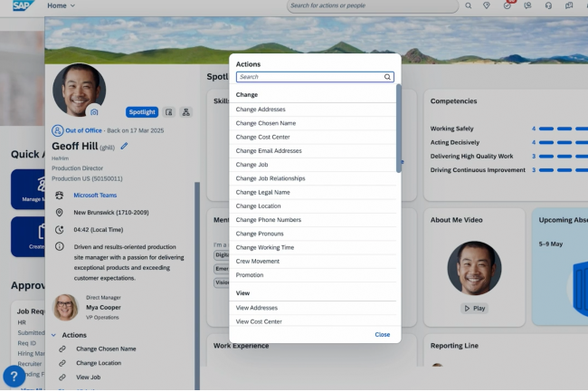This screenshot has width=588, height=392.
Task: Click the camera icon on profile photo
Action: click(x=94, y=112)
